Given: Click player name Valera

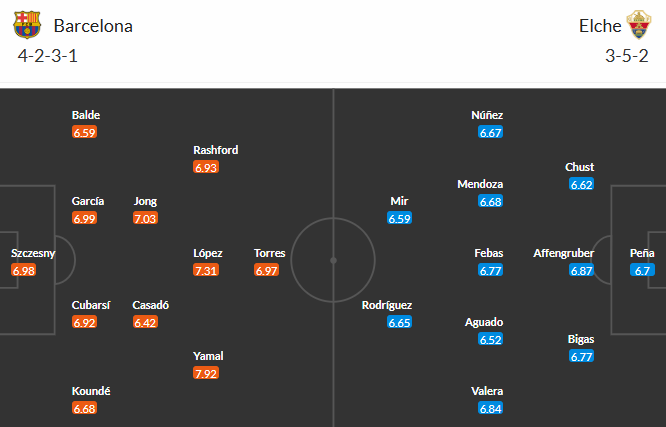Looking at the screenshot, I should 488,391.
